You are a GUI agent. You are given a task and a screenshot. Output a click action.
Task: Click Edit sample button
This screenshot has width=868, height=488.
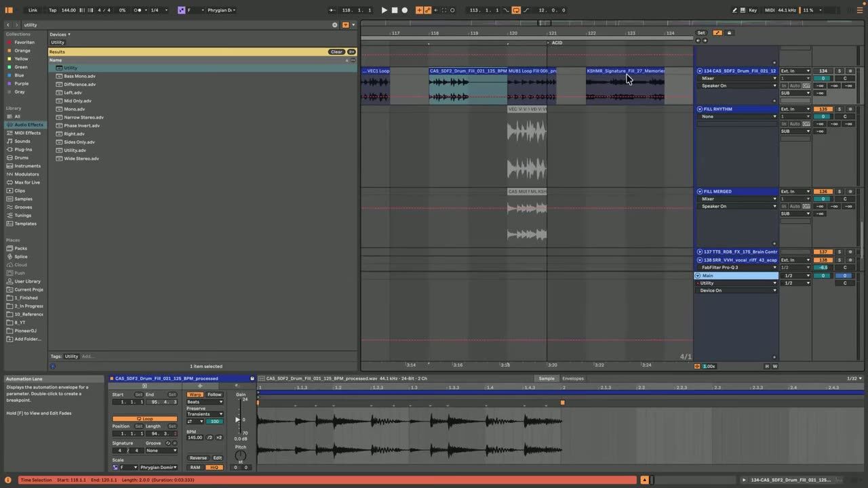[217, 457]
